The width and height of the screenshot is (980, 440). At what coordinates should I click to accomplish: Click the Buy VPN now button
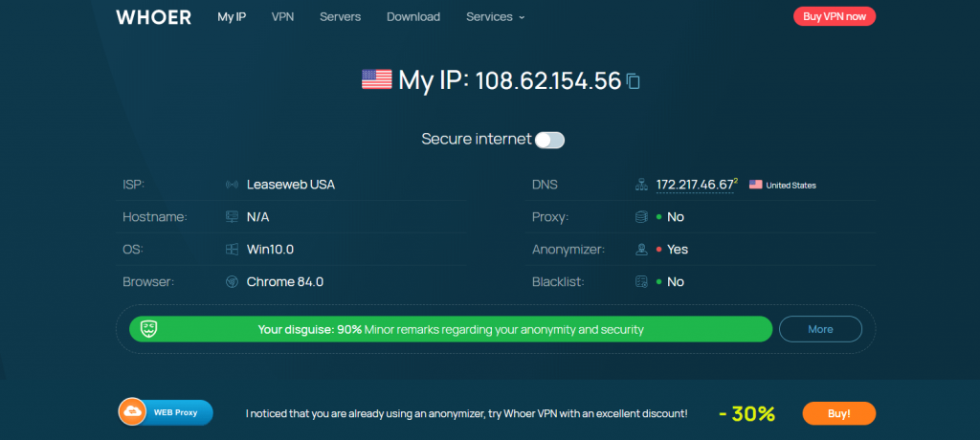point(835,17)
